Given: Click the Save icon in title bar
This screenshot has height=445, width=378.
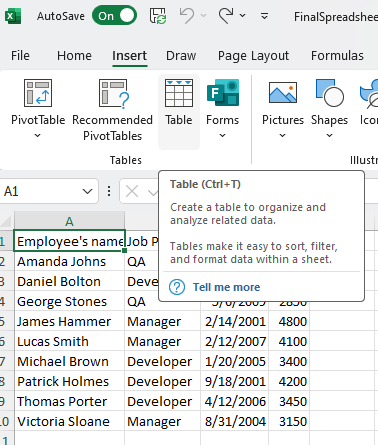Looking at the screenshot, I should (158, 16).
